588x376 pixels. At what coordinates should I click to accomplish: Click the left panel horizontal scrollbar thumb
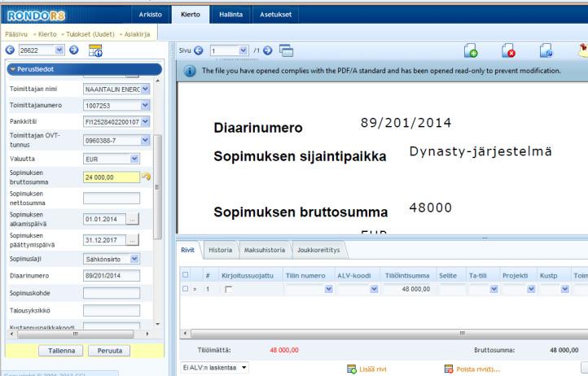76,334
